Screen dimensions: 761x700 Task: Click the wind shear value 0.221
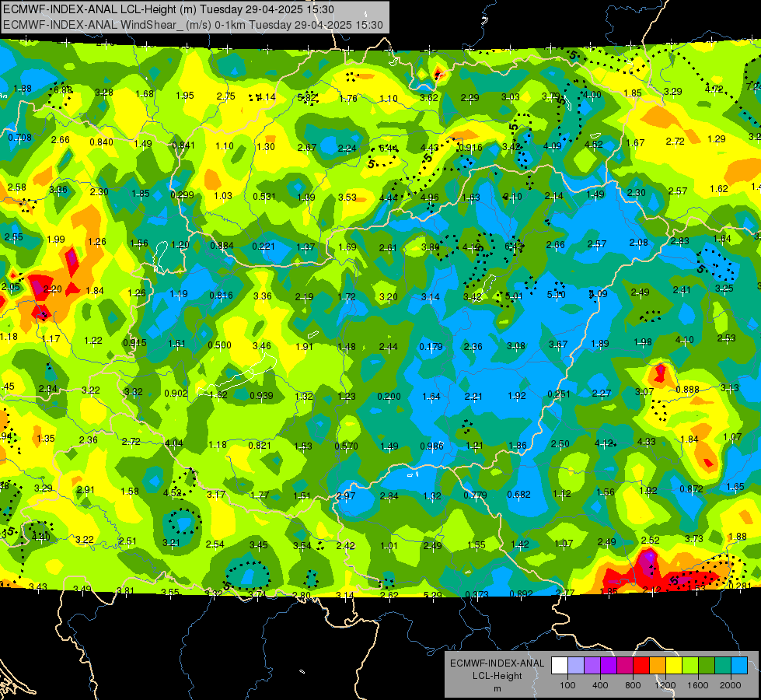[264, 247]
